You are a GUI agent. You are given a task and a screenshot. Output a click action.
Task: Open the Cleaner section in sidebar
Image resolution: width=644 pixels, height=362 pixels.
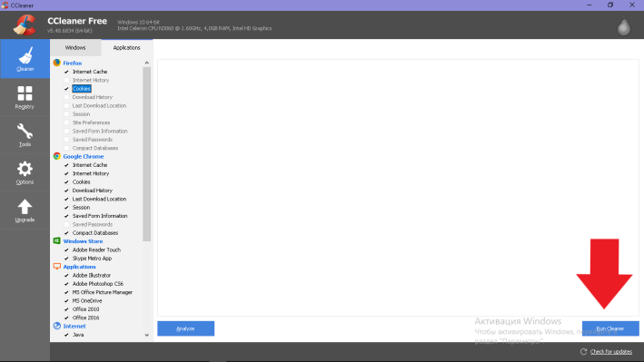click(25, 59)
